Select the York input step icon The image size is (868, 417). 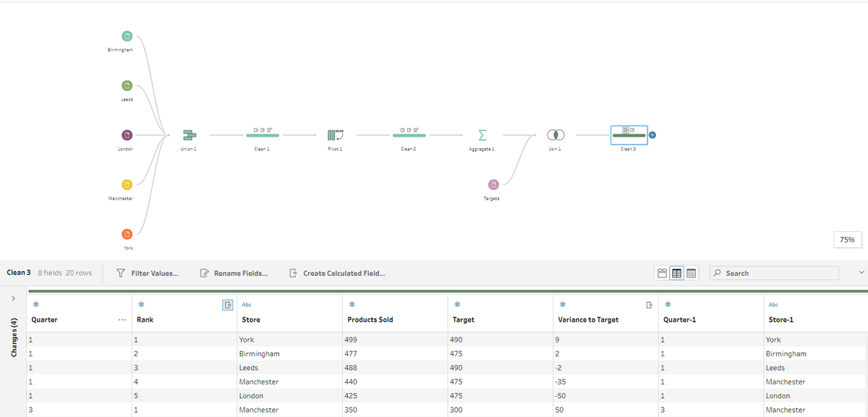(127, 234)
